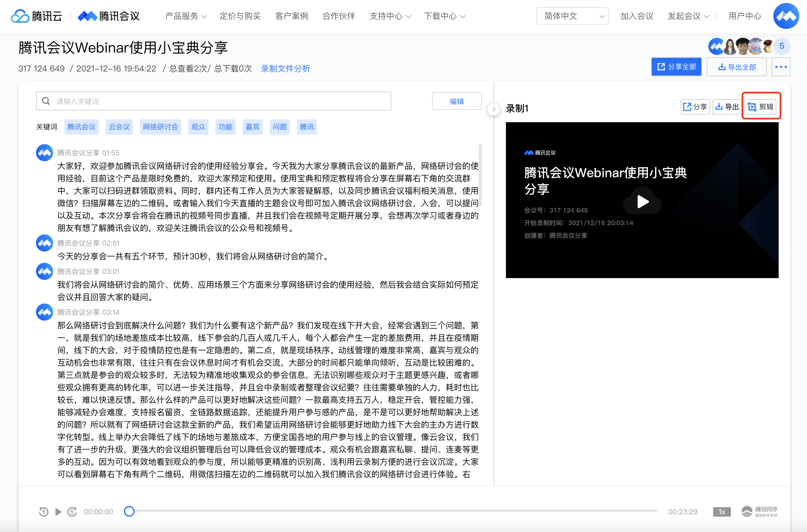Collapse the transcript panel arrow

tap(494, 109)
